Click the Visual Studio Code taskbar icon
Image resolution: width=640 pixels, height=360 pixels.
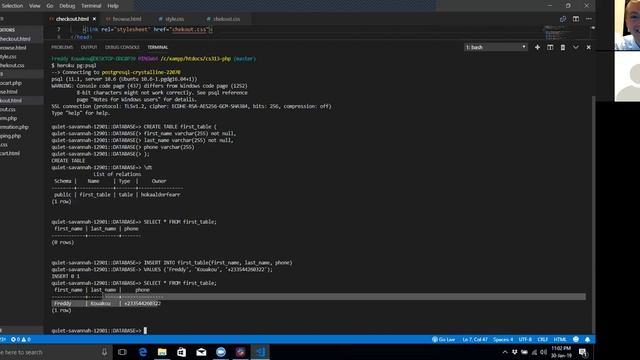(x=260, y=352)
